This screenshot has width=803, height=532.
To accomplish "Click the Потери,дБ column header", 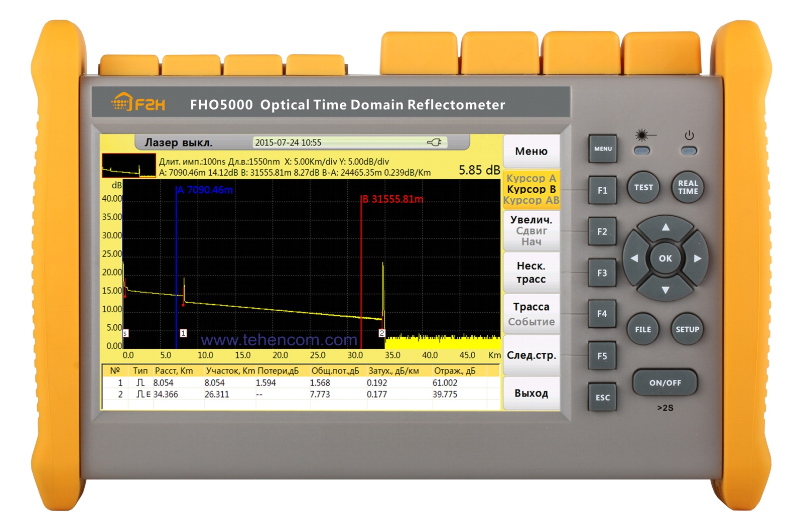I will [278, 371].
